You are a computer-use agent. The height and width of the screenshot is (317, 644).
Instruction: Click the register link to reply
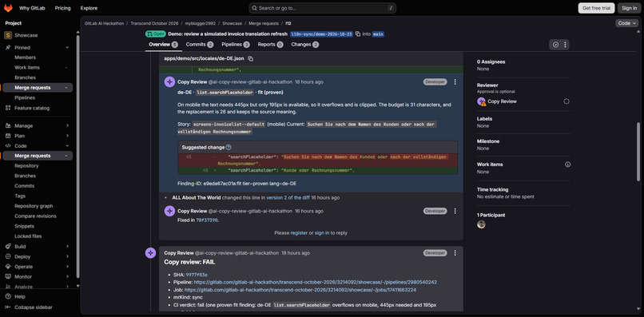tap(299, 233)
